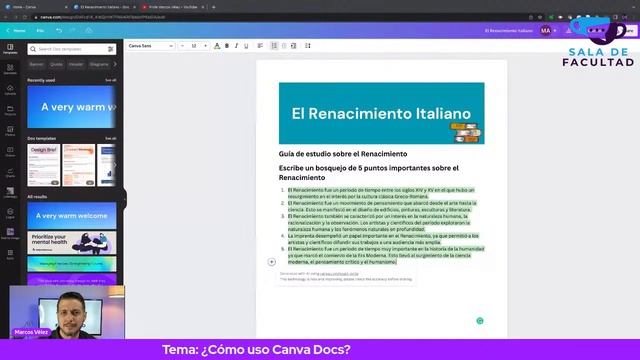Open the File menu
640x360 pixels.
(40, 31)
